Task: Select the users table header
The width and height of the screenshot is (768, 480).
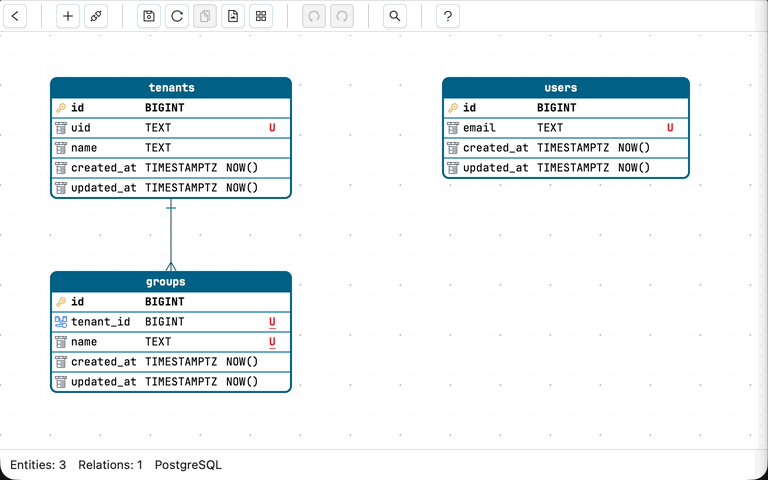Action: [565, 88]
